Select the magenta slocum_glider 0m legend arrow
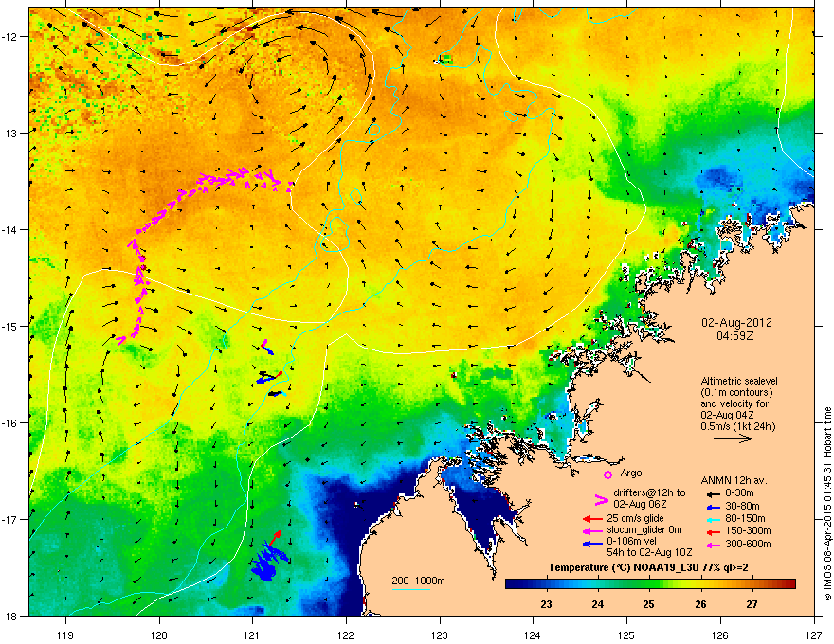The height and width of the screenshot is (644, 834). pos(592,530)
